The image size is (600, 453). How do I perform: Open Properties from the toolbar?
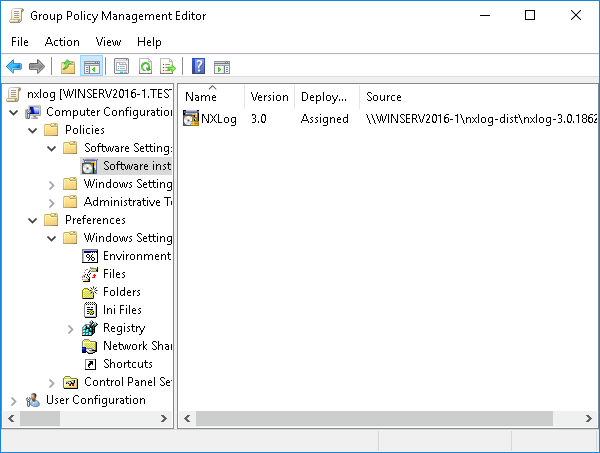(x=121, y=67)
